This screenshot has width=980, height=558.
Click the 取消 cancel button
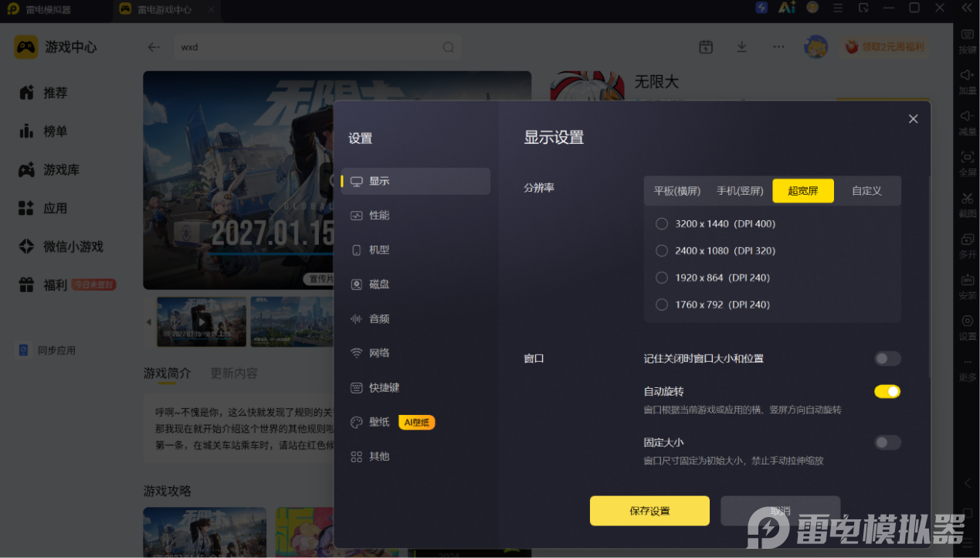click(x=780, y=511)
